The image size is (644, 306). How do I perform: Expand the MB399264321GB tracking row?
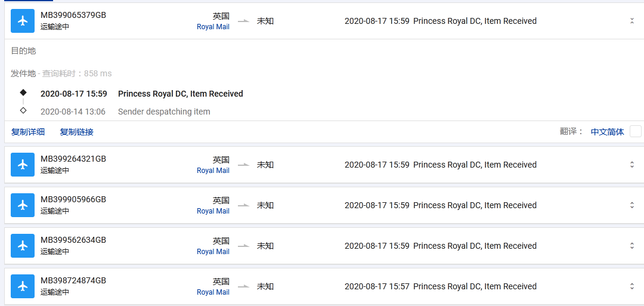[x=632, y=165]
